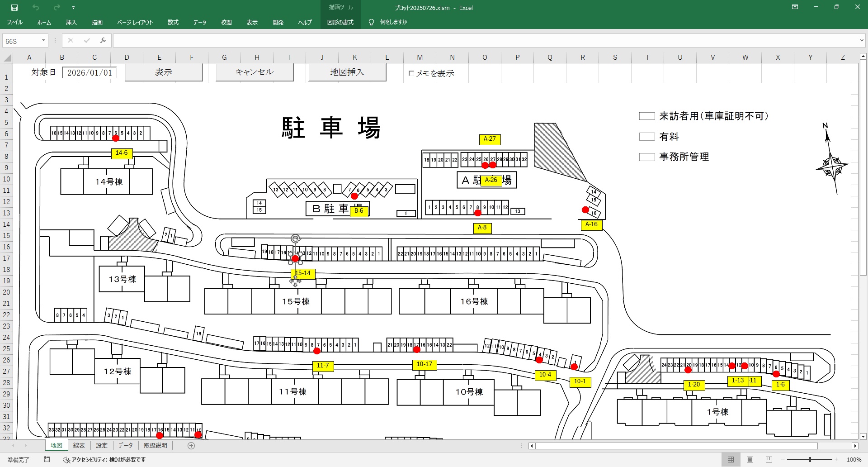The image size is (868, 467).
Task: Click the lightbulb tell-me search icon
Action: click(x=371, y=22)
